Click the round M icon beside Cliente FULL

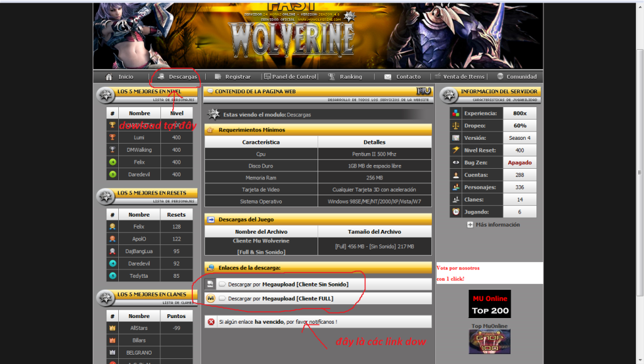point(211,299)
